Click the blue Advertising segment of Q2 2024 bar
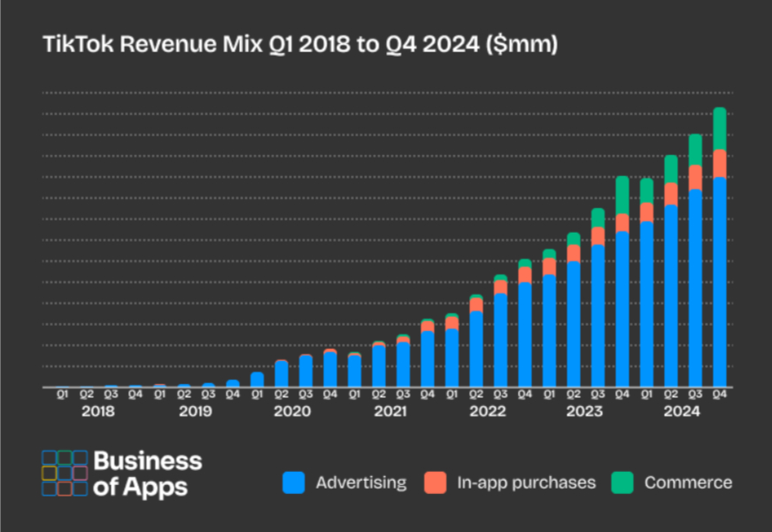The width and height of the screenshot is (772, 532). click(671, 296)
